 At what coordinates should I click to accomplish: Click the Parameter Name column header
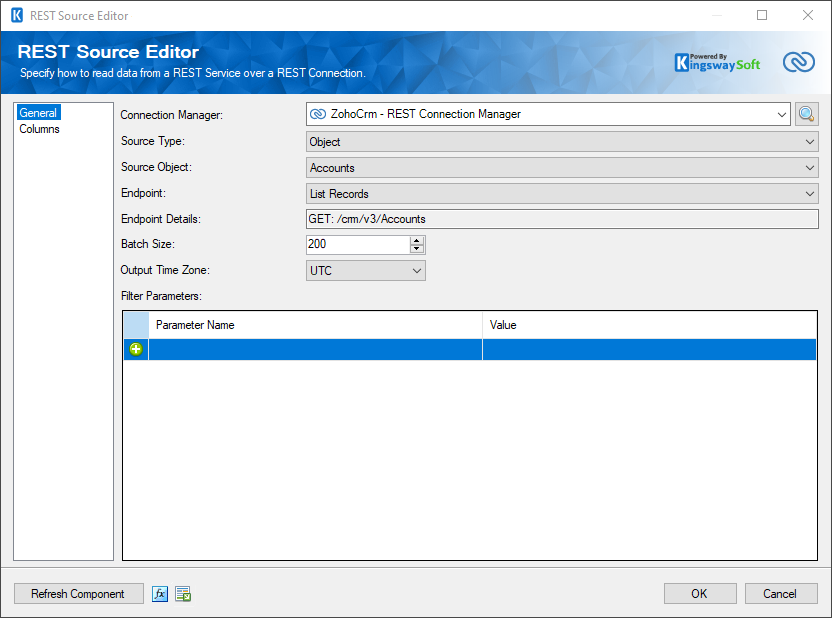coord(315,325)
